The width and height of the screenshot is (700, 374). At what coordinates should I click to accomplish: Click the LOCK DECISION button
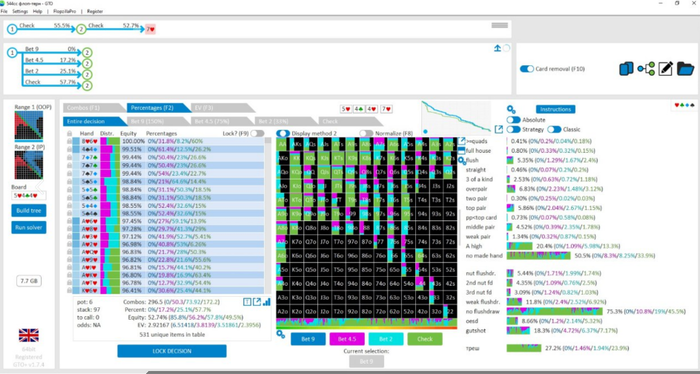[172, 351]
